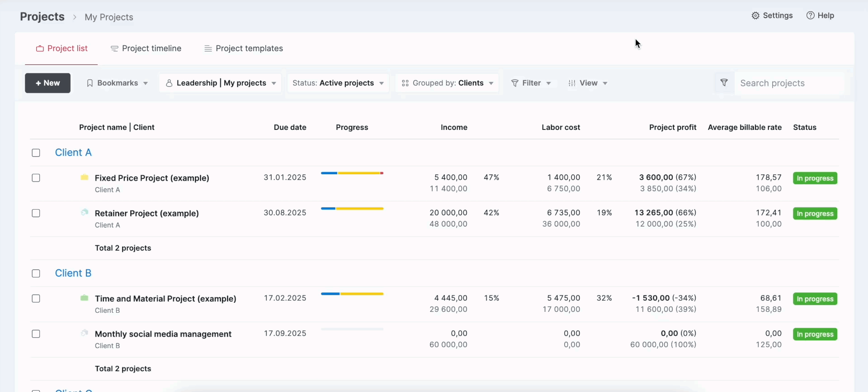
Task: Click the green Time and Material Project icon
Action: 85,298
